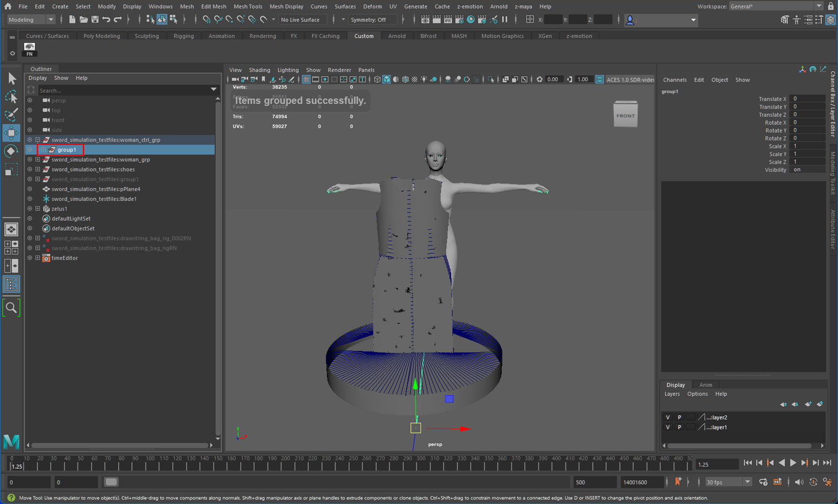The width and height of the screenshot is (838, 504).
Task: Click the FN custom shelf icon
Action: pos(29,49)
